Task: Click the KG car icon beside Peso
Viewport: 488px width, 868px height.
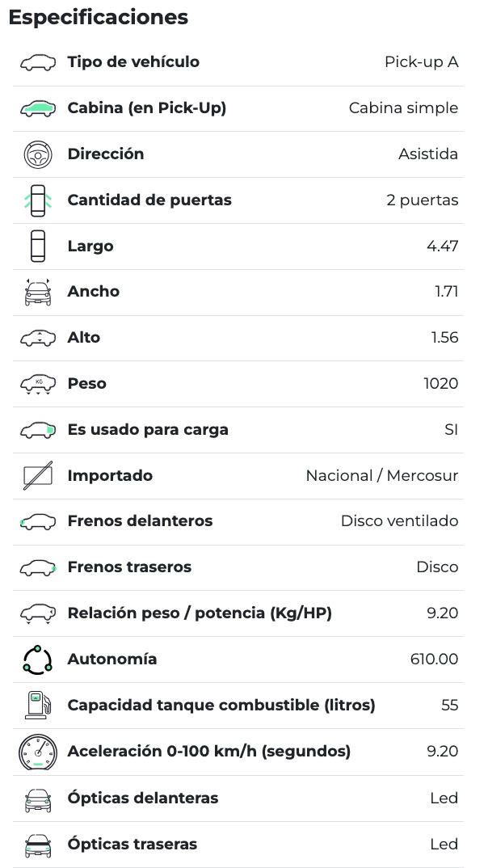Action: (x=38, y=384)
